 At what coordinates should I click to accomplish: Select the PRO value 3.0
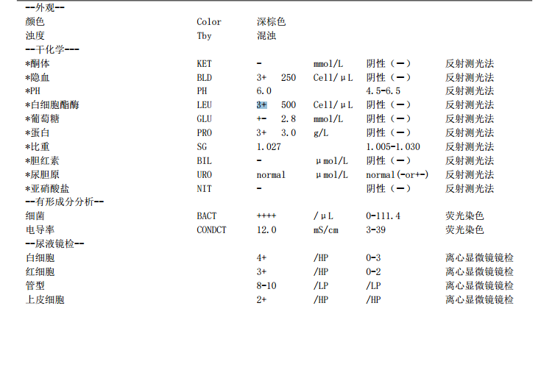tap(289, 132)
